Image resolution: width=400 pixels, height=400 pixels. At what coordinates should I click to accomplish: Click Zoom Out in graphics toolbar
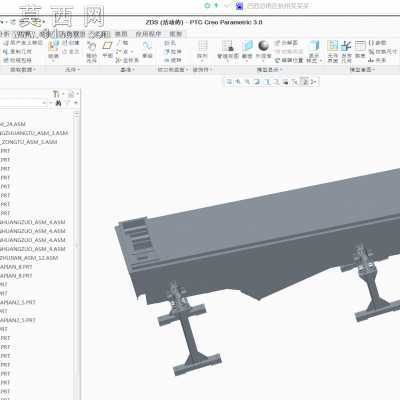pos(248,82)
